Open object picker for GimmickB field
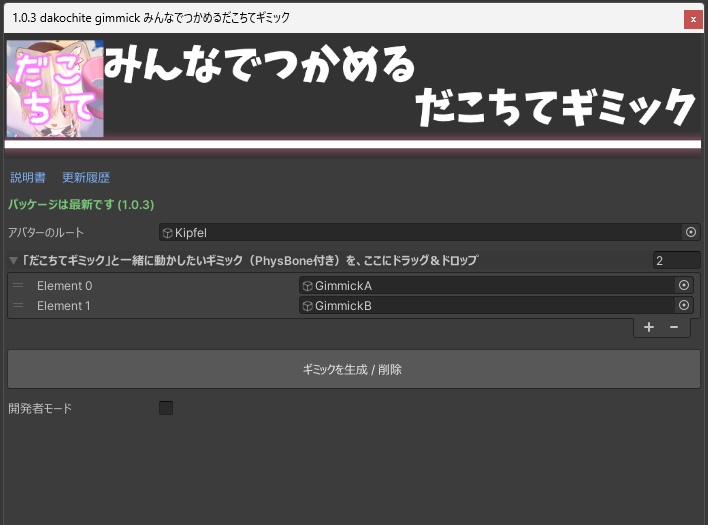 click(684, 305)
